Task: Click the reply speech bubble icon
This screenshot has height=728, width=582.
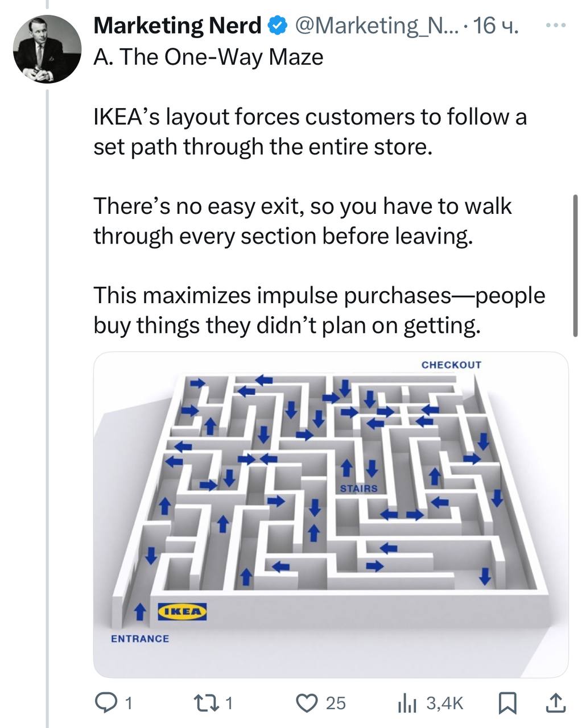Action: coord(105,704)
